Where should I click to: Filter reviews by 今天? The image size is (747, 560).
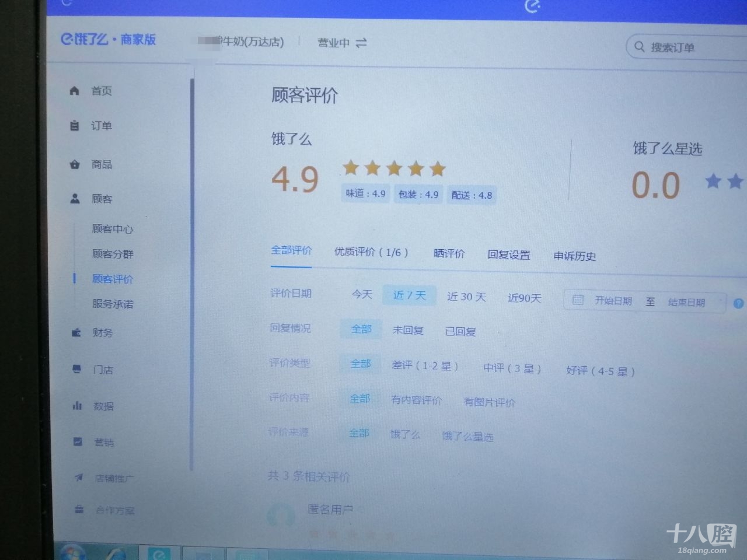tap(362, 294)
